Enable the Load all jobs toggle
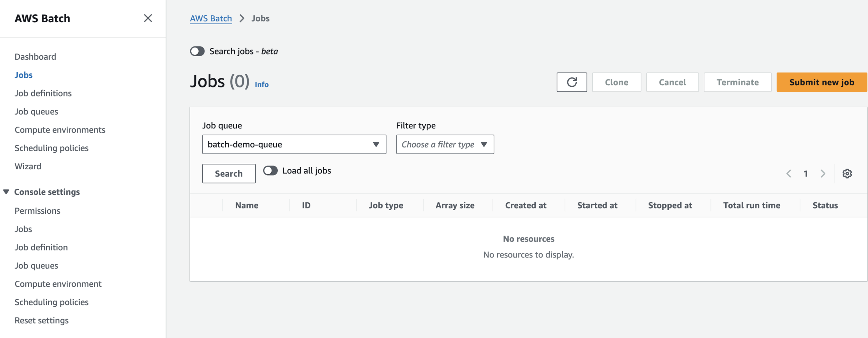Viewport: 868px width, 338px height. click(x=270, y=171)
